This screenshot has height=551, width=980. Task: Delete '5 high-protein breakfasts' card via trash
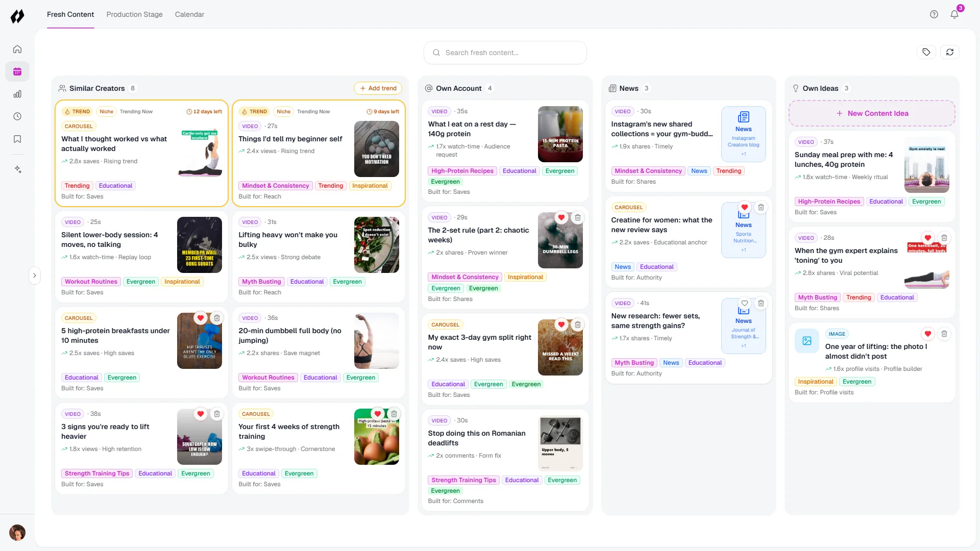tap(217, 318)
